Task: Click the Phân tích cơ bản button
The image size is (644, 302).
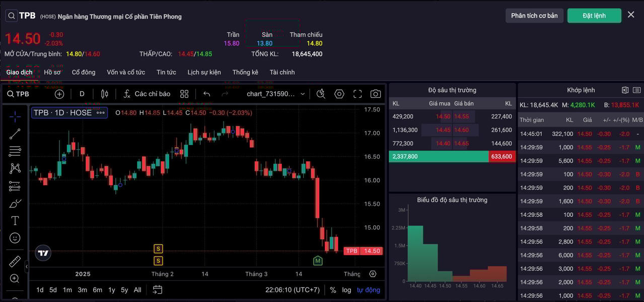Action: point(534,16)
